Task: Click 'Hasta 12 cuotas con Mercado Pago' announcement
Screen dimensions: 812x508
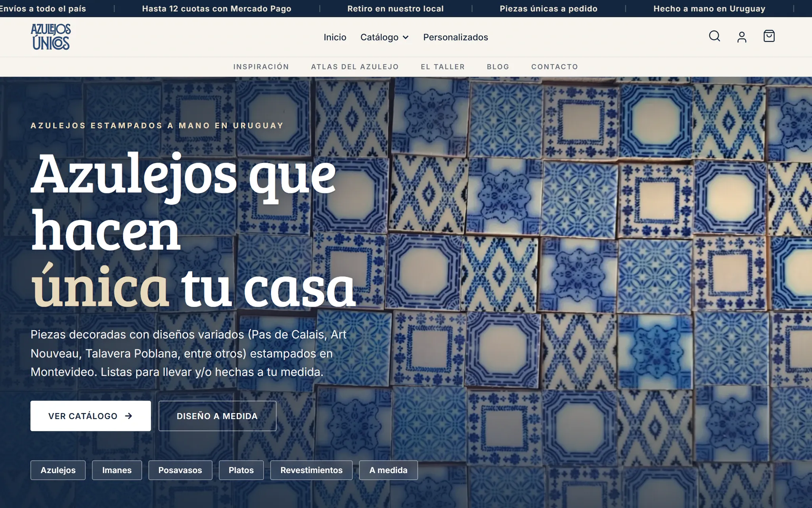Action: (x=217, y=8)
